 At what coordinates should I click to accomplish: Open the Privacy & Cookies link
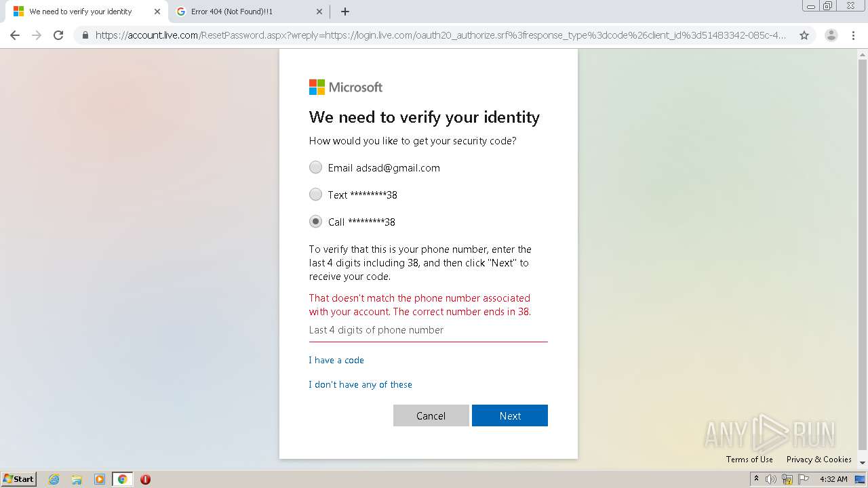point(819,460)
